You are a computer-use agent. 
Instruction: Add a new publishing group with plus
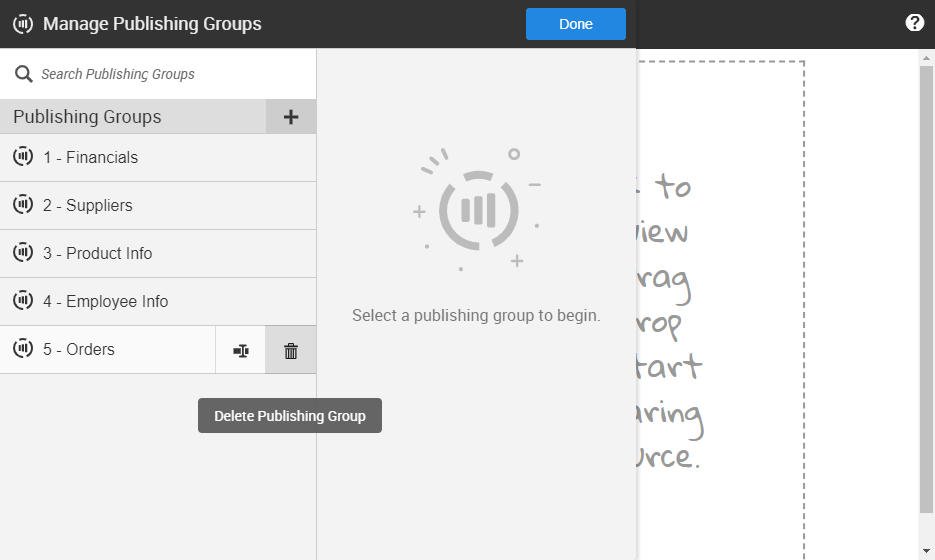[x=291, y=117]
